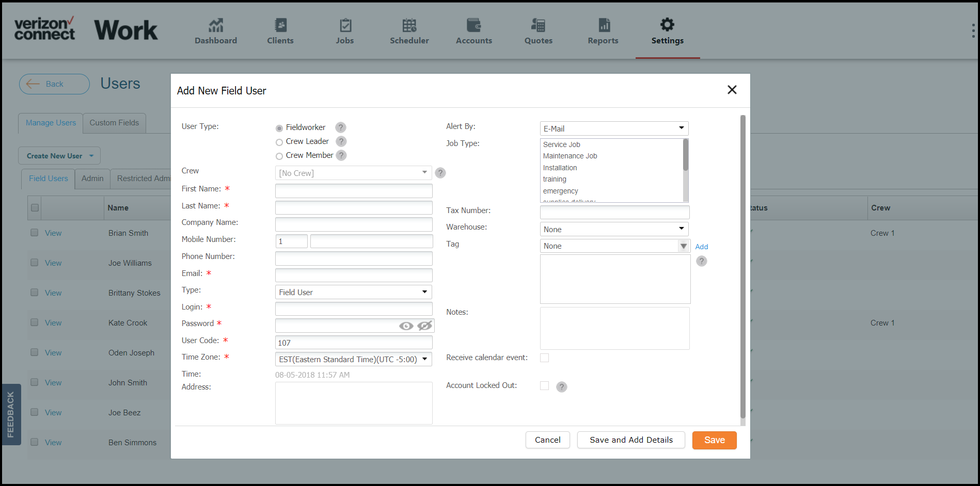Screen dimensions: 980x486
Task: Open the Accounts wallet icon
Action: (474, 25)
